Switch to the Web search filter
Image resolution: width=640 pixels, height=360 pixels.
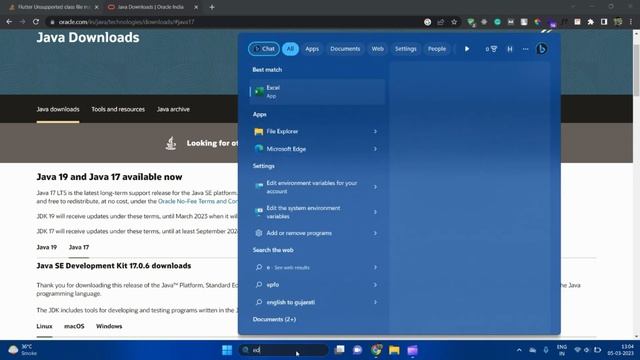tap(378, 49)
